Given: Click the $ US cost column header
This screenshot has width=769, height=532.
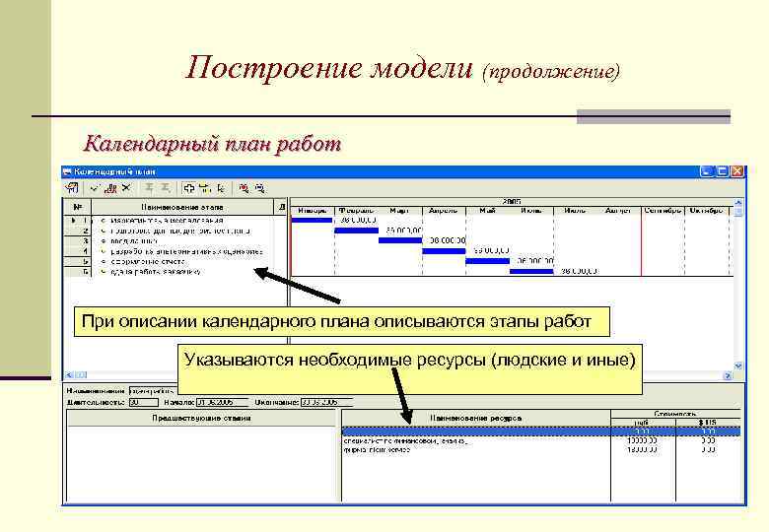Looking at the screenshot, I should 708,422.
